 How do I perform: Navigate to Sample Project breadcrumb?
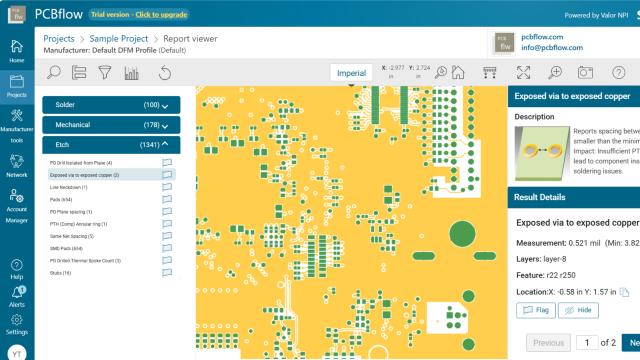point(119,39)
